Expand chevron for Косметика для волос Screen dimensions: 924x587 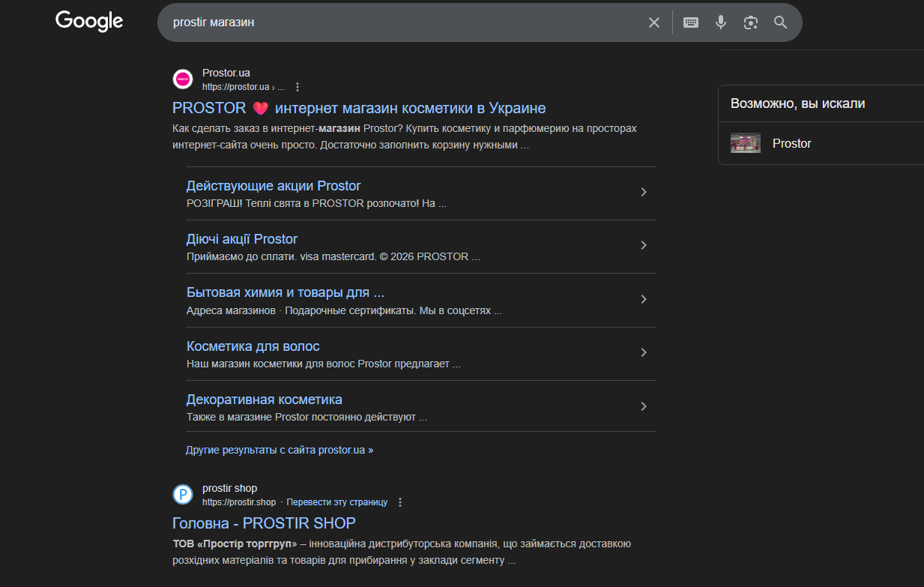pos(643,352)
